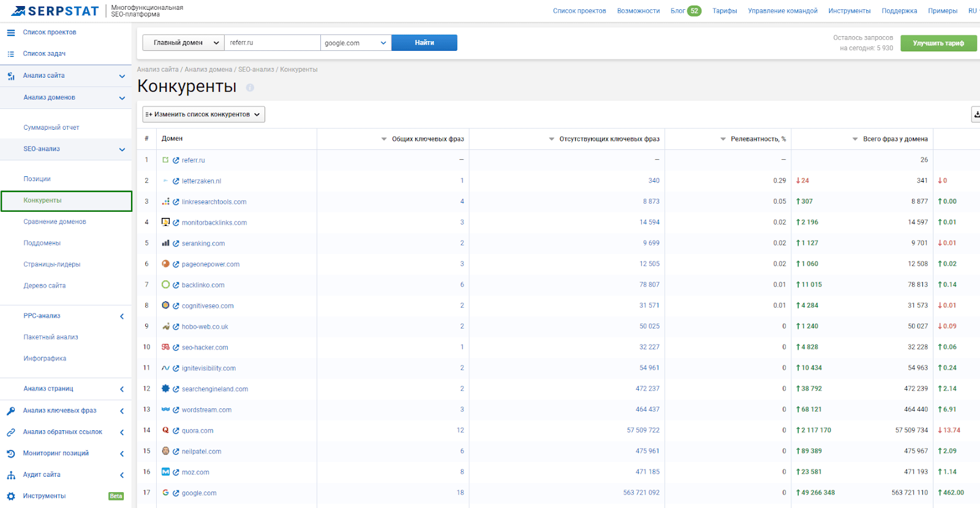Viewport: 980px width, 508px height.
Task: Collapse the Анализ доменов section chevron
Action: [x=122, y=98]
